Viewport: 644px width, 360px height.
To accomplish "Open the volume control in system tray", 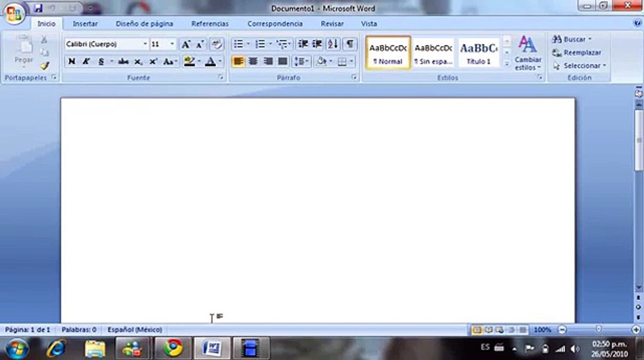I will (575, 348).
